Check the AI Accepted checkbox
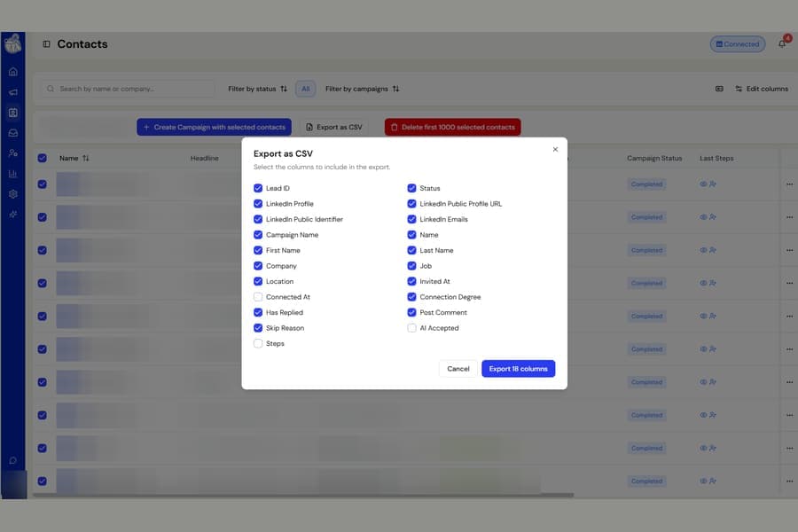 [x=411, y=328]
